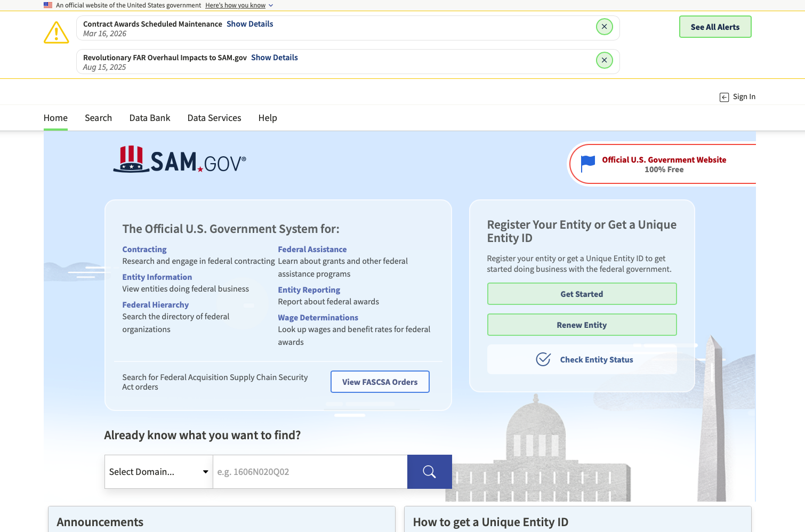Click the Official U.S. Government Website badge
The height and width of the screenshot is (532, 805).
coord(664,164)
